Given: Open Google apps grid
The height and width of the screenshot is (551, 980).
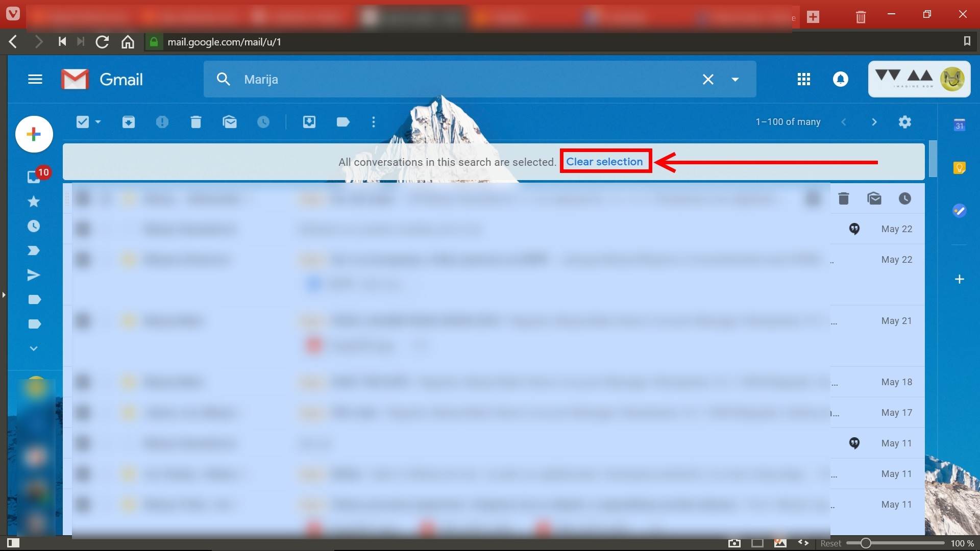Looking at the screenshot, I should (x=803, y=79).
